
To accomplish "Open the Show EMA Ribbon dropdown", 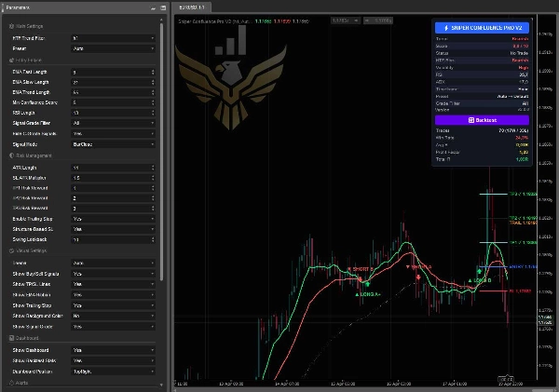I will [113, 295].
